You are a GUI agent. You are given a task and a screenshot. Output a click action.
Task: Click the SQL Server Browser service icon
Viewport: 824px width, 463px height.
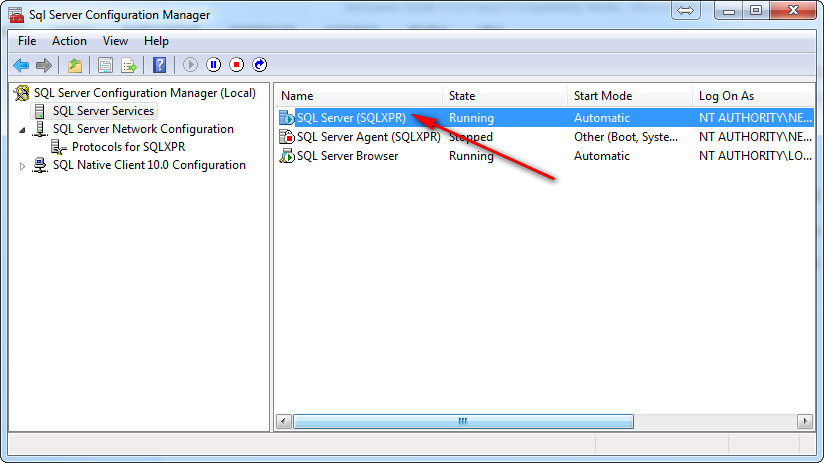286,156
